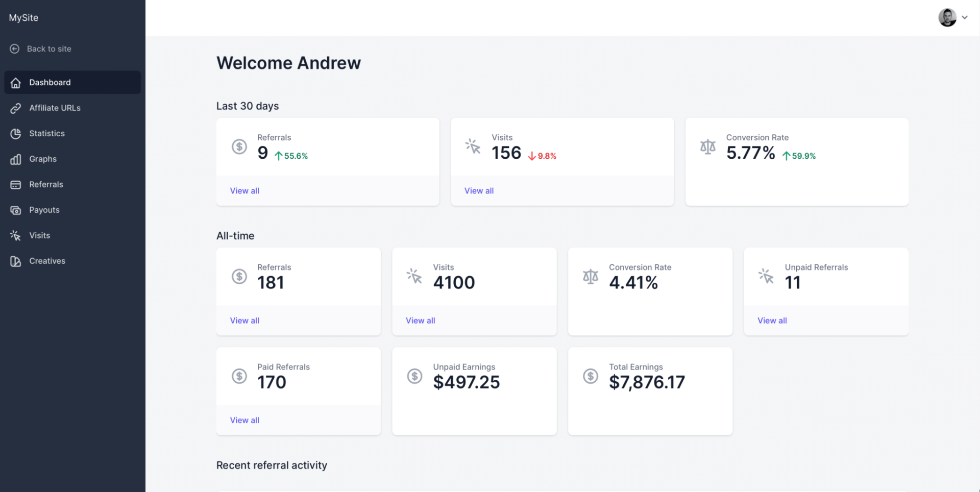Select the pie chart icon for Statistics
This screenshot has height=492, width=980.
point(16,133)
